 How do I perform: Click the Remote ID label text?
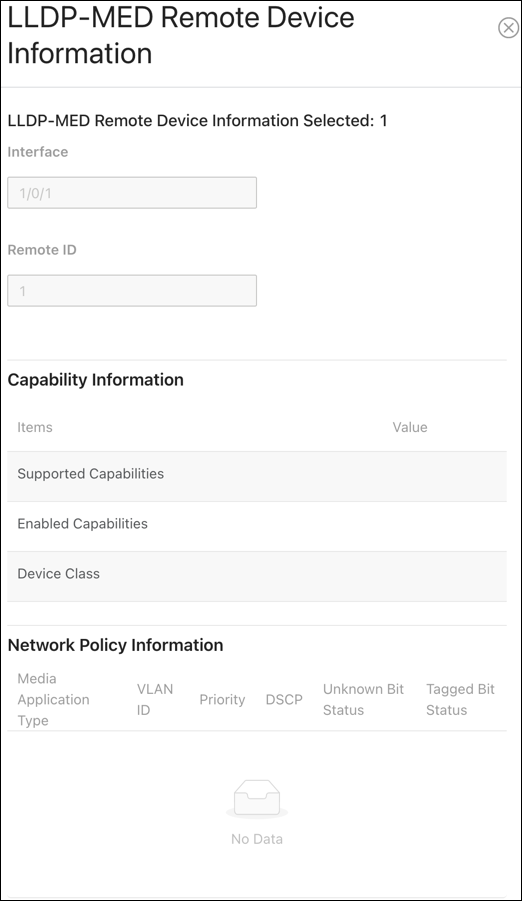click(x=42, y=250)
